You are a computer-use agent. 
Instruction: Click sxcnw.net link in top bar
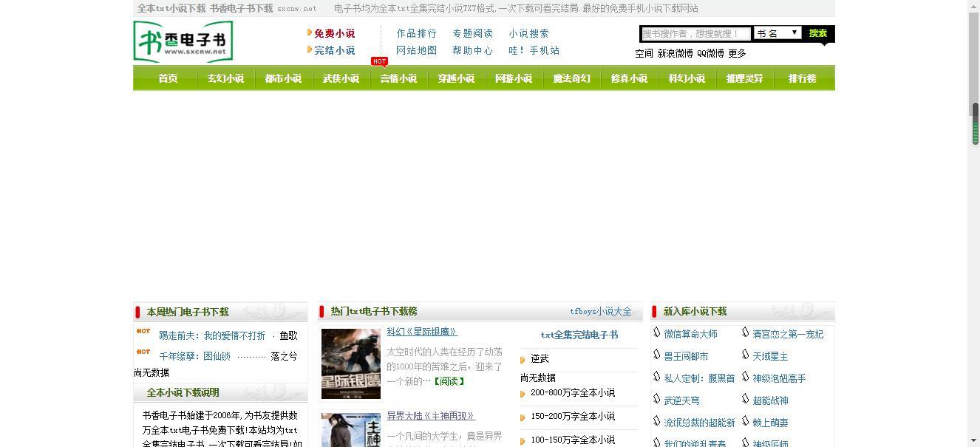[x=297, y=9]
